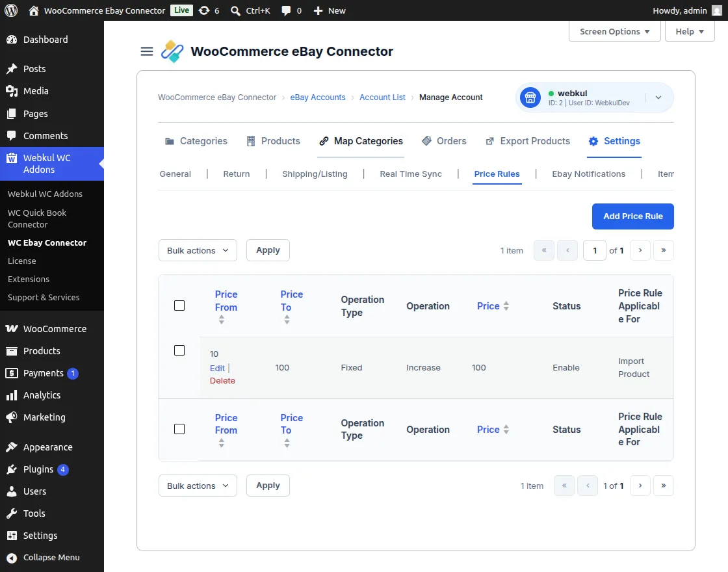Sort by Price From in the header row
The width and height of the screenshot is (728, 572).
point(226,306)
